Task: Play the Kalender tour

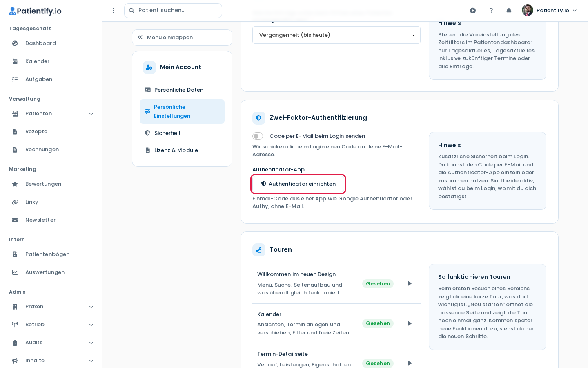Action: (409, 323)
